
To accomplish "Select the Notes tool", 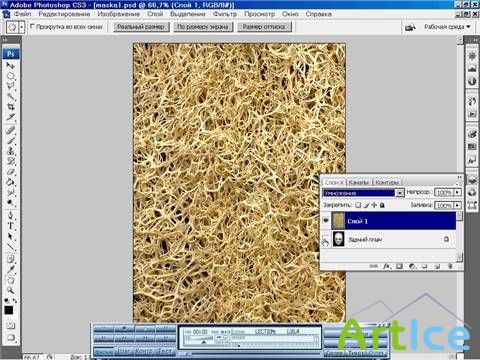I will 10,259.
